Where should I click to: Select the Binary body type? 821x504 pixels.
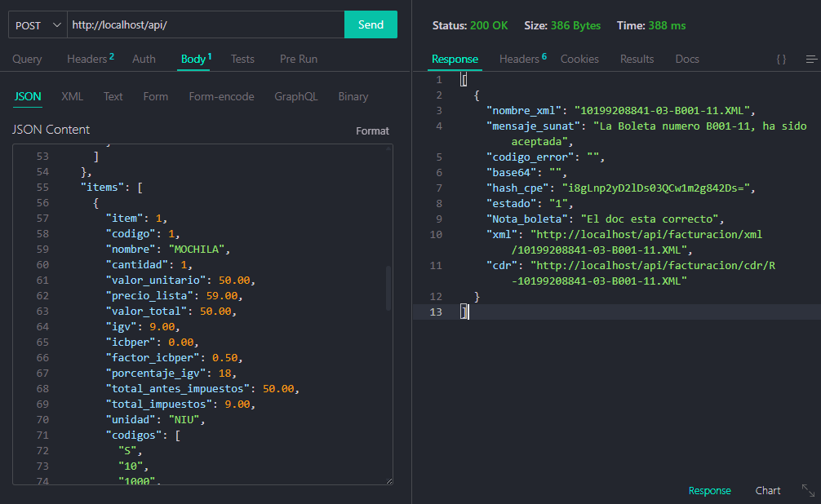pos(353,96)
